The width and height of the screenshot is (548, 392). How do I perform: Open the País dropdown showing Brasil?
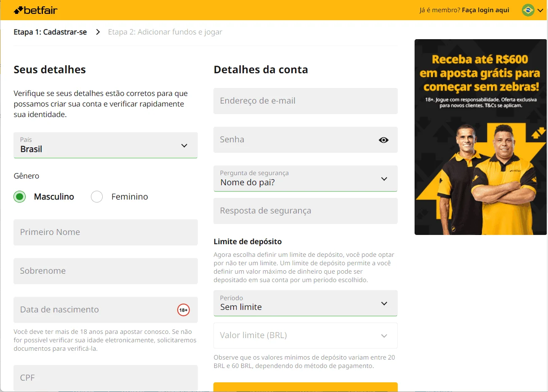[x=106, y=145]
